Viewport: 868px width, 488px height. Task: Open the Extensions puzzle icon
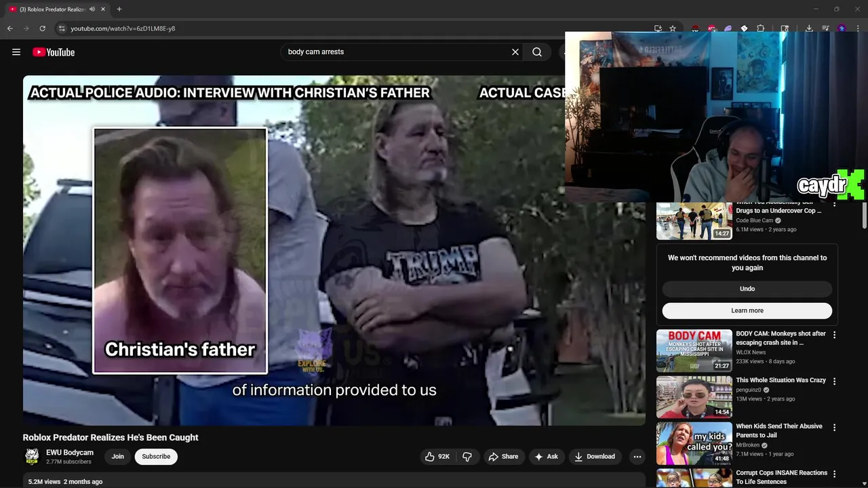[760, 28]
